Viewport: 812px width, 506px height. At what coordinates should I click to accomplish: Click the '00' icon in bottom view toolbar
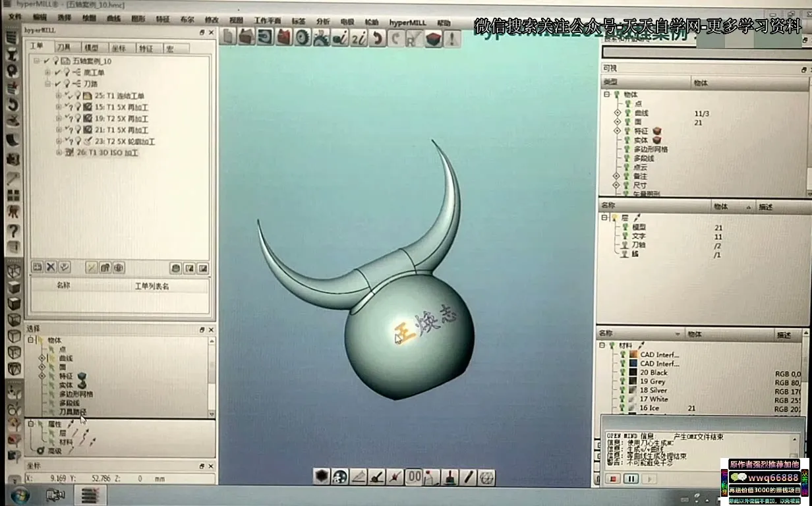coord(414,476)
